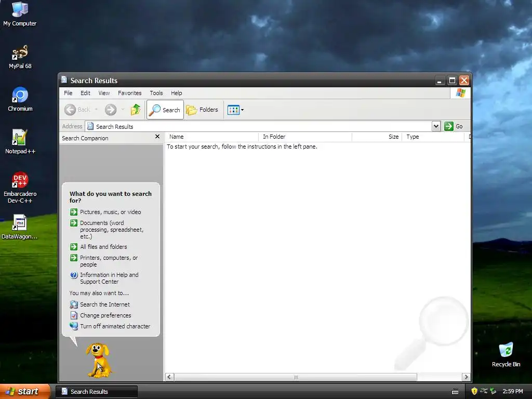Search for Printers, computers, or people
Screen dimensions: 532x399
[x=104, y=261]
